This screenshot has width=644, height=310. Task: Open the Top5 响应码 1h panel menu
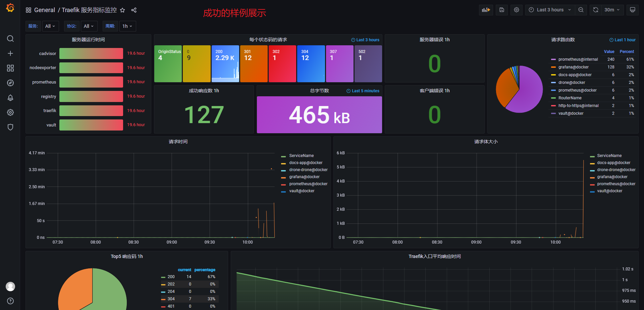coord(127,256)
